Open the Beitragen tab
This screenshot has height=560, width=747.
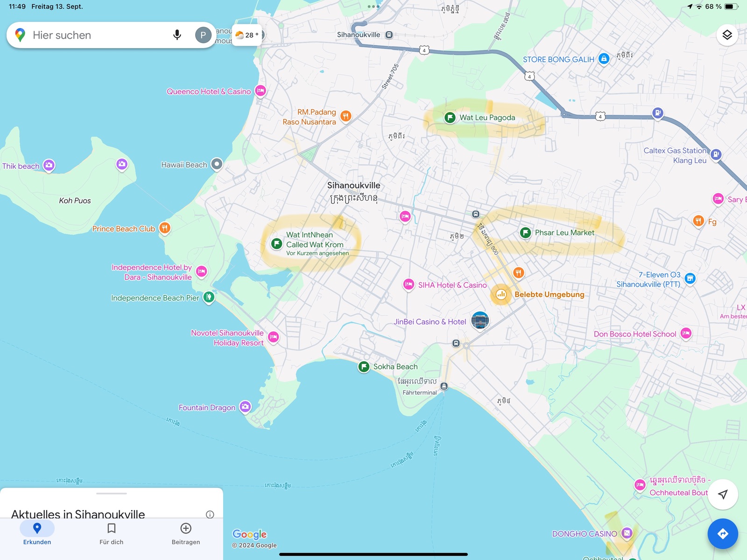(186, 533)
